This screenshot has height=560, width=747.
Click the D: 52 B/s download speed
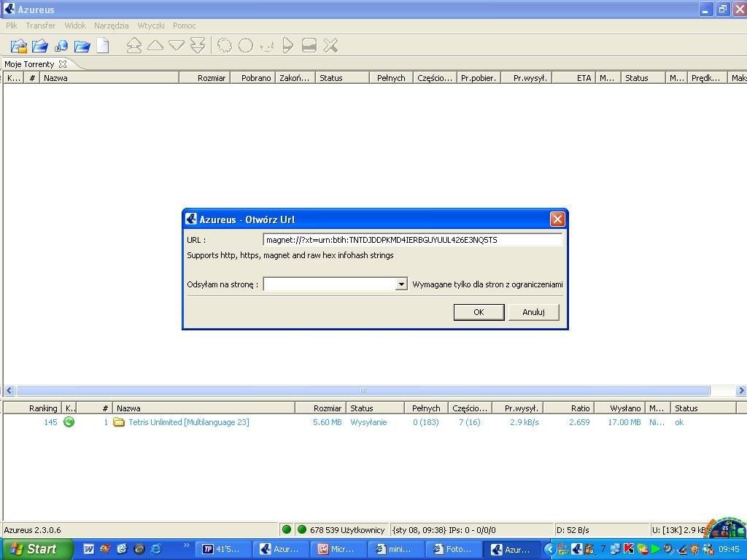[x=572, y=530]
